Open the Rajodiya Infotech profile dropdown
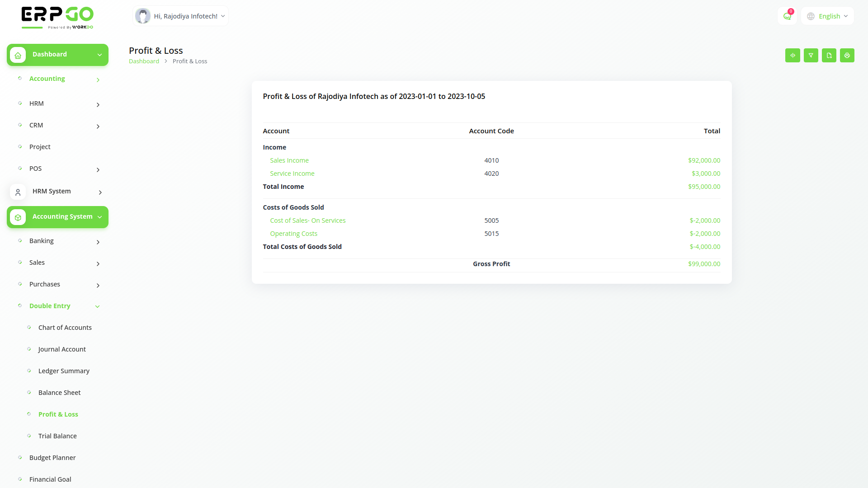 pyautogui.click(x=180, y=16)
